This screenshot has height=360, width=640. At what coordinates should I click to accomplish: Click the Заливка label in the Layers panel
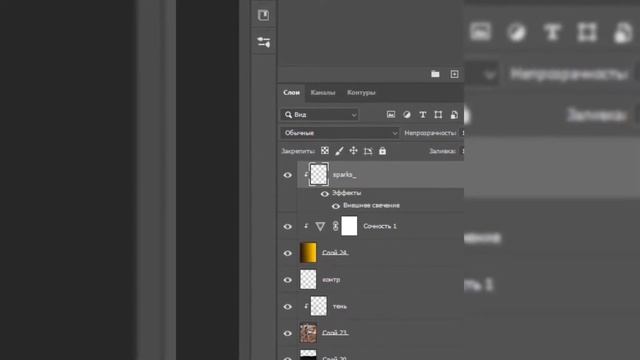coord(442,151)
